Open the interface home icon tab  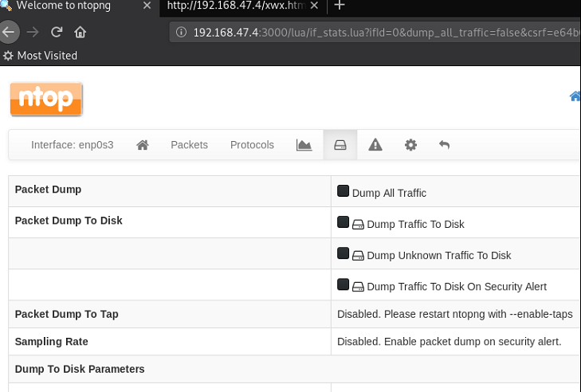tap(143, 145)
